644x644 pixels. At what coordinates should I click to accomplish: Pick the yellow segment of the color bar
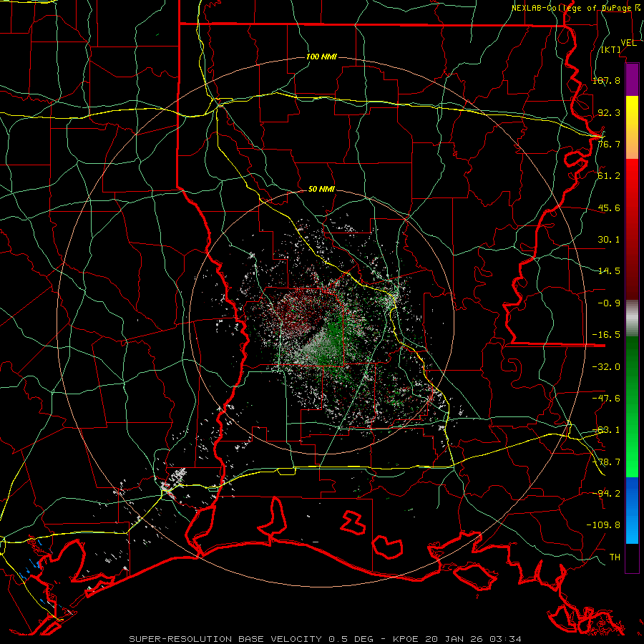[x=632, y=127]
